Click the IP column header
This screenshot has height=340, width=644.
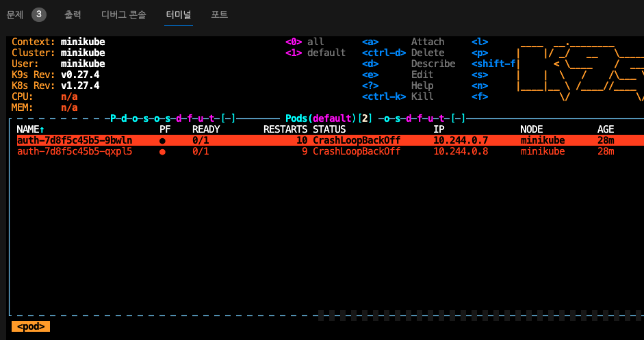pyautogui.click(x=439, y=129)
